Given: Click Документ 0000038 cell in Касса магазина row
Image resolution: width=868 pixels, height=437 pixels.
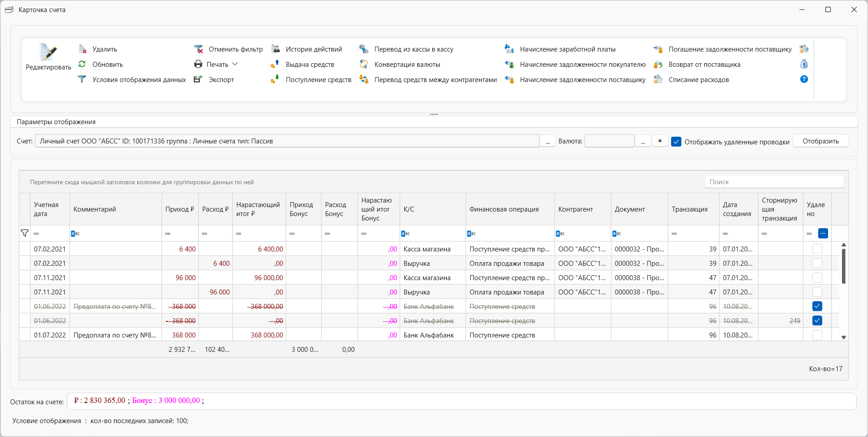Looking at the screenshot, I should [639, 278].
